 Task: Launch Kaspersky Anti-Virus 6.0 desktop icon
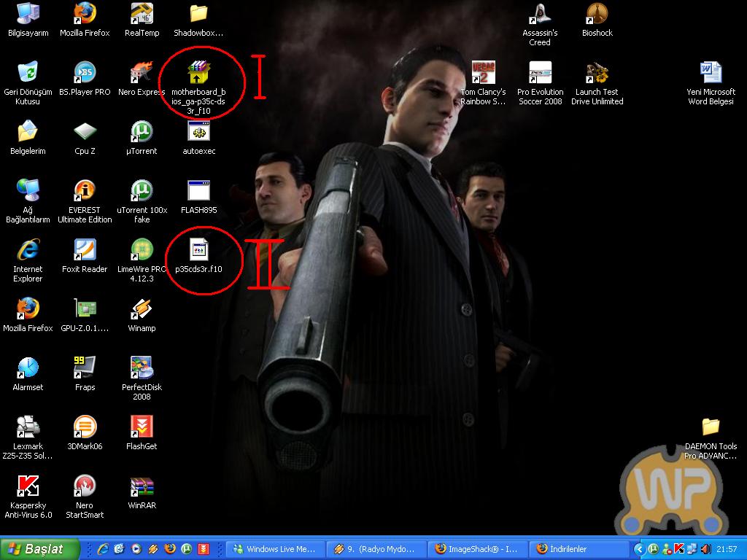coord(28,497)
